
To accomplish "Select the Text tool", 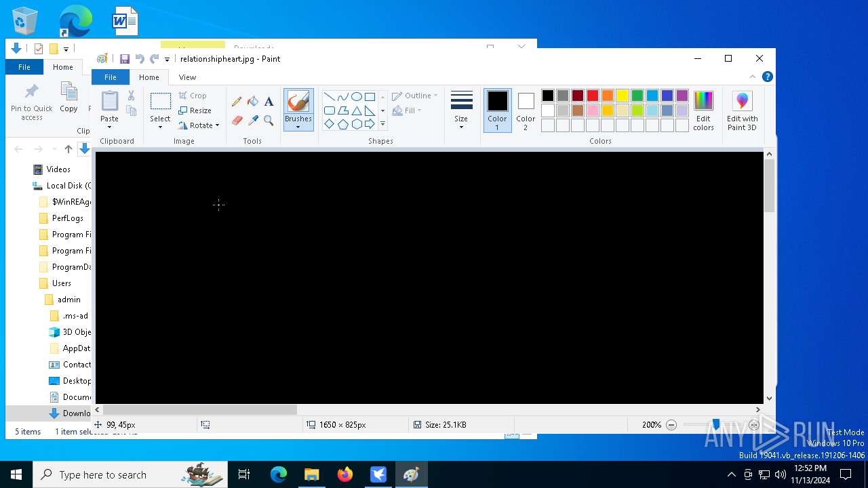I will coord(269,102).
